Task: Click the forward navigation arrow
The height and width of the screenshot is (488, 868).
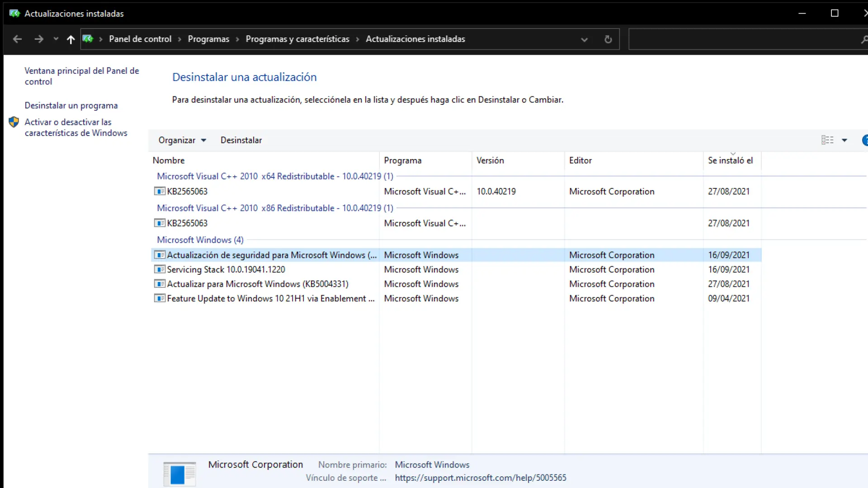Action: click(x=39, y=39)
